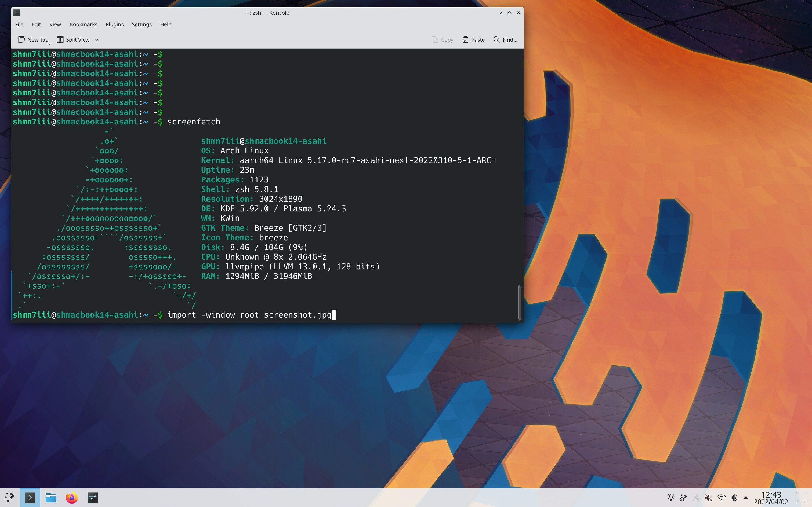Launch Firefox from the taskbar
The width and height of the screenshot is (812, 507).
(x=72, y=497)
